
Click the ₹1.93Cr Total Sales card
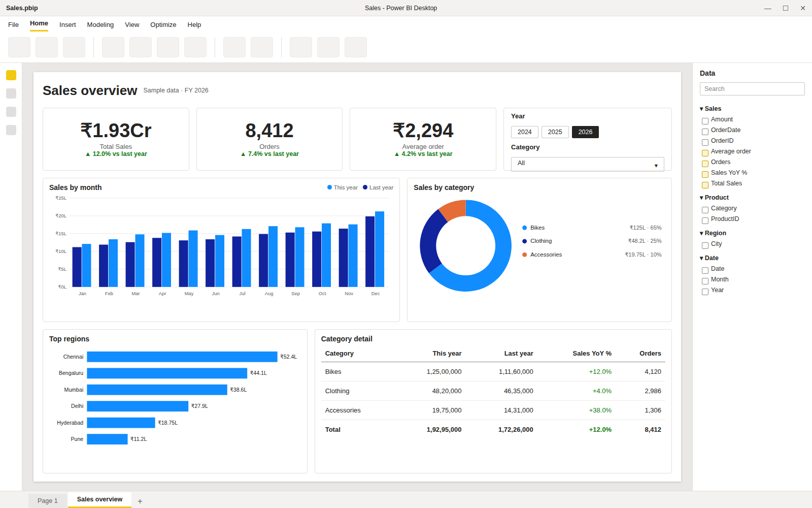116,139
